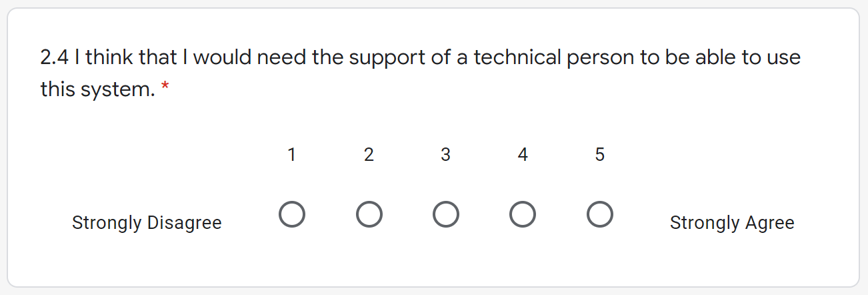868x295 pixels.
Task: Click the number 1 scale label
Action: pyautogui.click(x=291, y=155)
